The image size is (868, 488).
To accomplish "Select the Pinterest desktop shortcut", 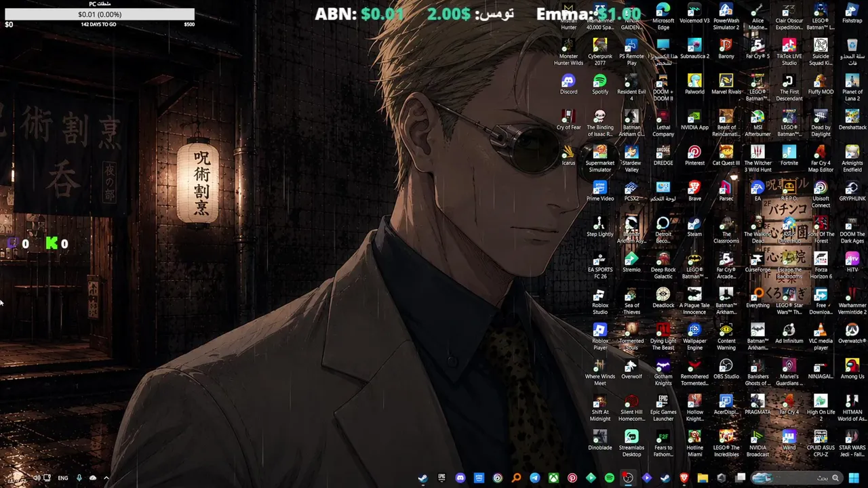I will tap(694, 155).
